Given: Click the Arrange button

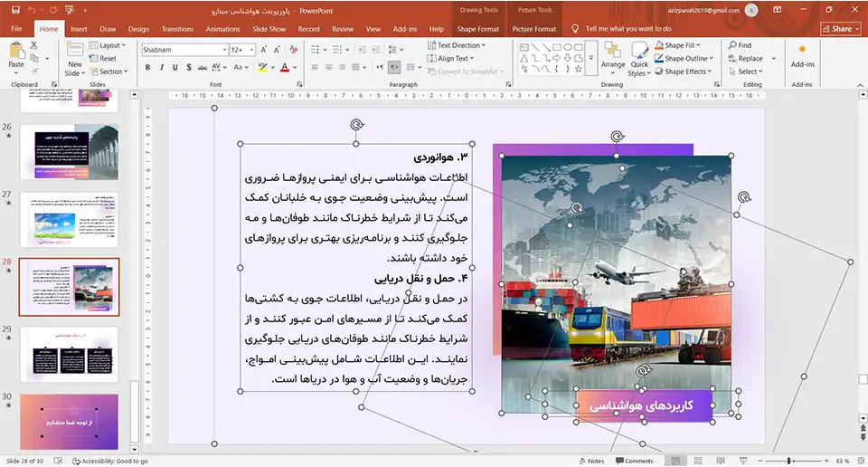Looking at the screenshot, I should (x=613, y=59).
